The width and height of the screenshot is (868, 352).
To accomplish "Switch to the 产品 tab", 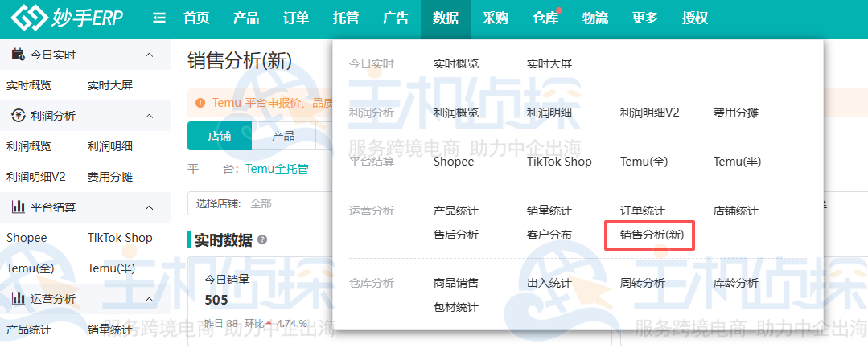I will click(x=283, y=136).
